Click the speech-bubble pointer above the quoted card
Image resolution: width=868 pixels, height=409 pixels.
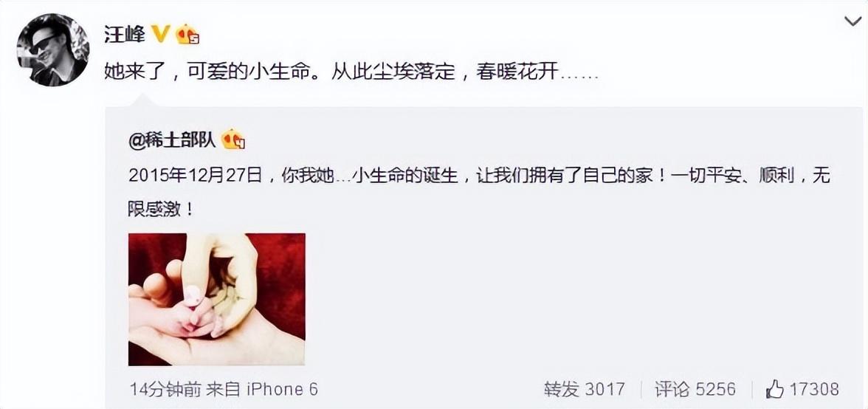coord(142,100)
